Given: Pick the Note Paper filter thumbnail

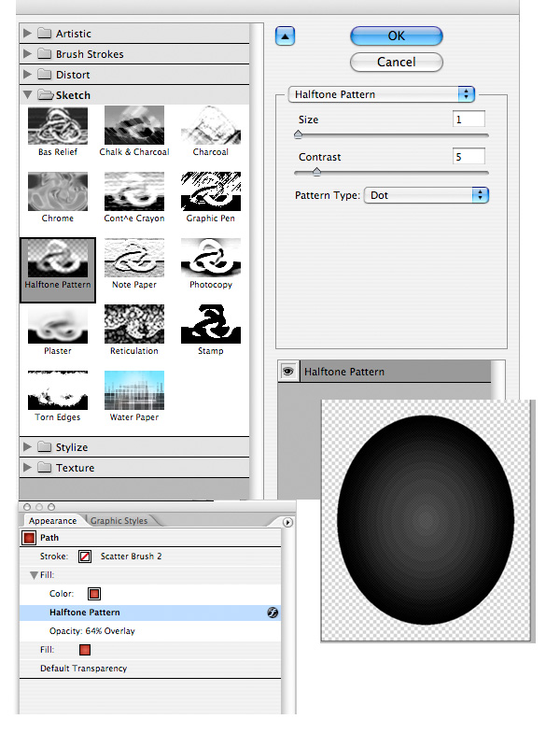Looking at the screenshot, I should 134,258.
